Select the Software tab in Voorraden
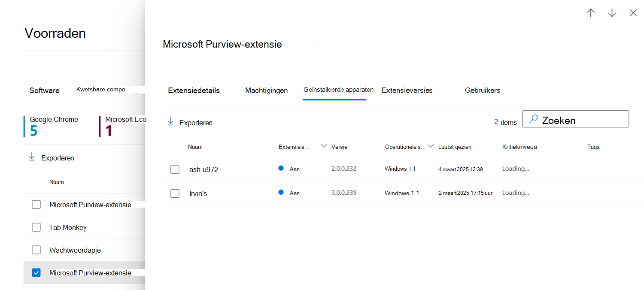The width and height of the screenshot is (644, 290). [45, 91]
